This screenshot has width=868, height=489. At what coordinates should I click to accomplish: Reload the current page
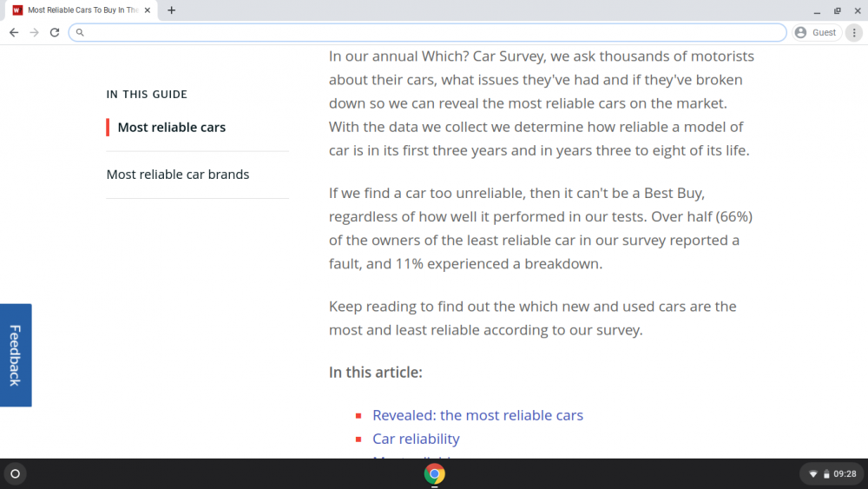54,33
